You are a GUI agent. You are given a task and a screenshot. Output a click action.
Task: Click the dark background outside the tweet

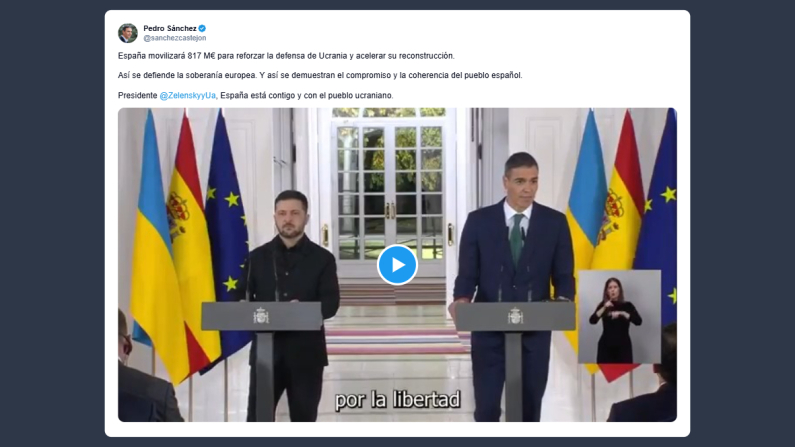coord(51,223)
